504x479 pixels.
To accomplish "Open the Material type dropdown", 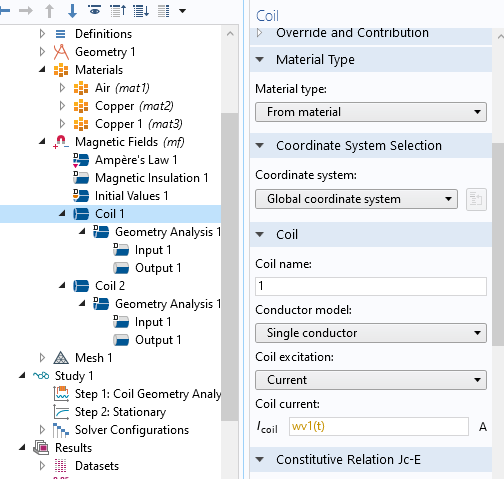I will (371, 112).
